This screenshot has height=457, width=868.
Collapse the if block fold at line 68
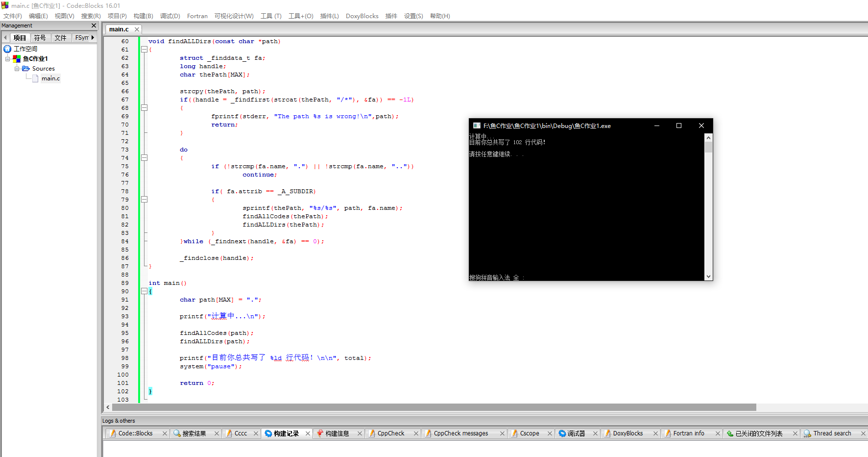[145, 108]
